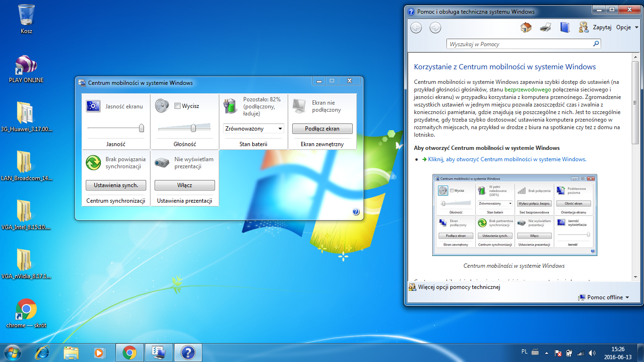Click the Home icon in Help toolbar
This screenshot has width=644, height=362.
pyautogui.click(x=526, y=27)
